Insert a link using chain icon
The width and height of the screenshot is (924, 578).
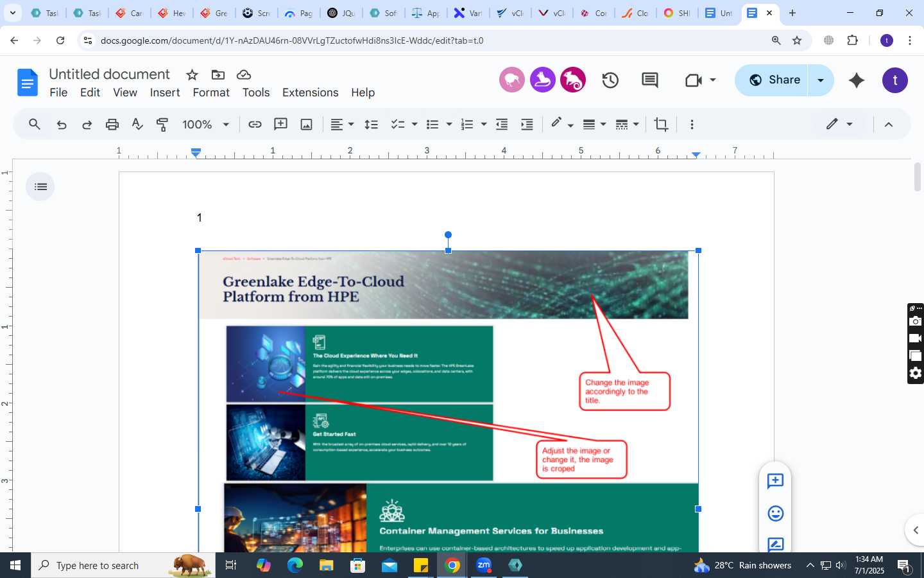(x=255, y=125)
